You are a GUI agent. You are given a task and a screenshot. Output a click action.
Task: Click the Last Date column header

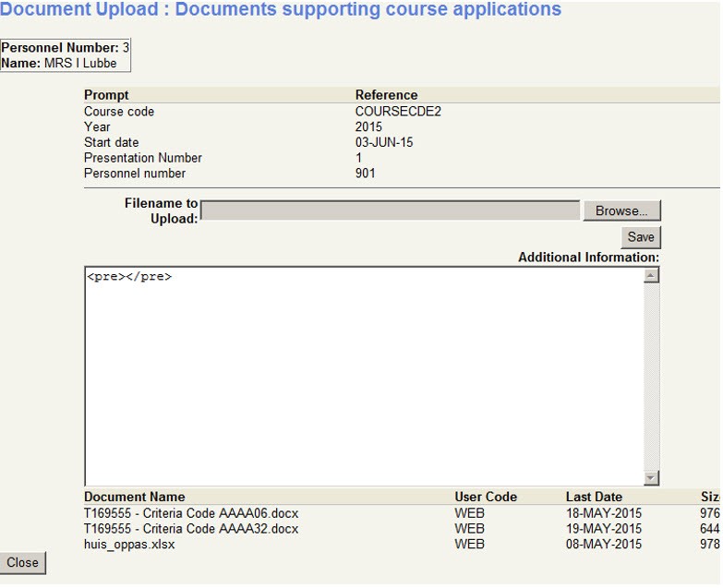coord(594,497)
